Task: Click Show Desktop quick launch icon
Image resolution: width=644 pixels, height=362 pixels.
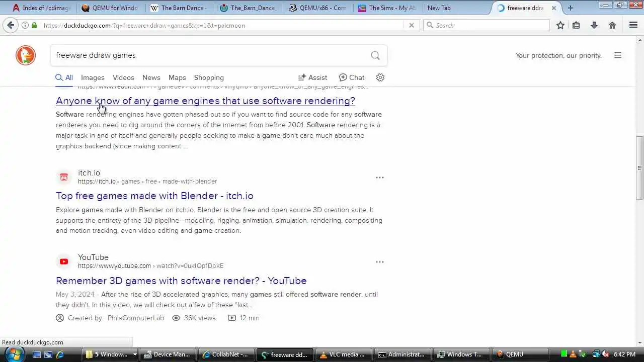Action: [36, 354]
